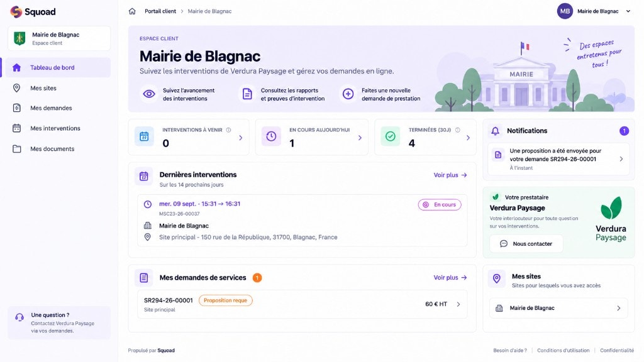Click the Interventions à venir calendar icon
The image size is (644, 362).
coord(144,136)
